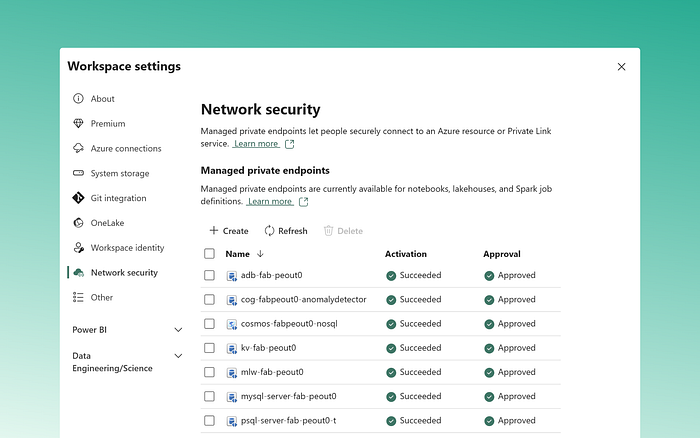Open the kv-fab-peout0 endpoint

(268, 348)
